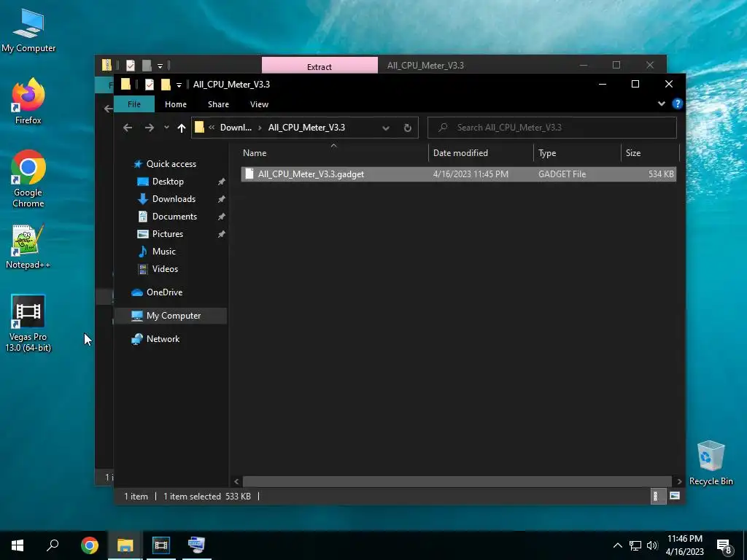Click horizontal scrollbar in file list

coord(457,481)
